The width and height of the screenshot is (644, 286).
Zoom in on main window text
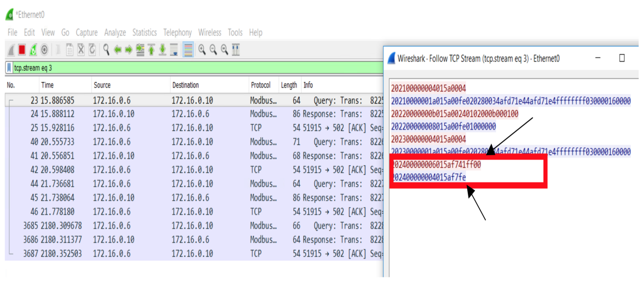point(202,50)
